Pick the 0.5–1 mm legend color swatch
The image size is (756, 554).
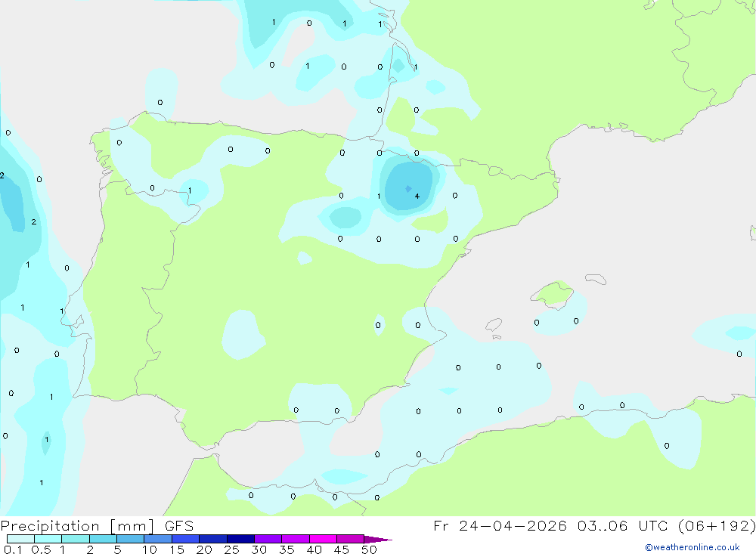[48, 539]
